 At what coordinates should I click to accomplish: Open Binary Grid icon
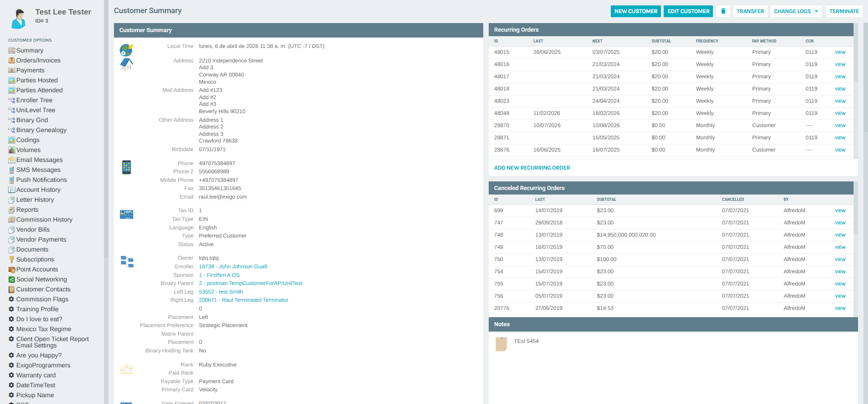12,120
